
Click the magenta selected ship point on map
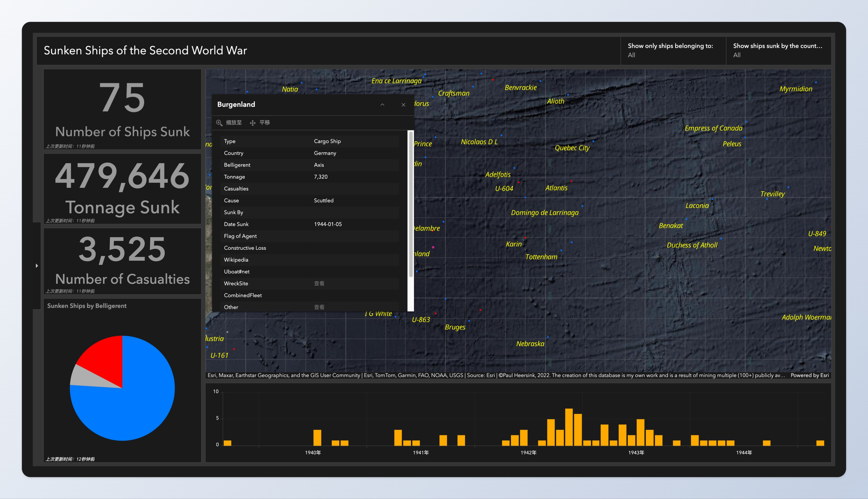click(x=433, y=247)
